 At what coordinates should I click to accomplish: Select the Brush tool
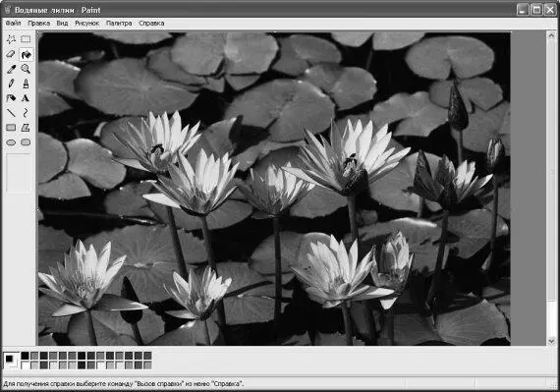click(26, 84)
